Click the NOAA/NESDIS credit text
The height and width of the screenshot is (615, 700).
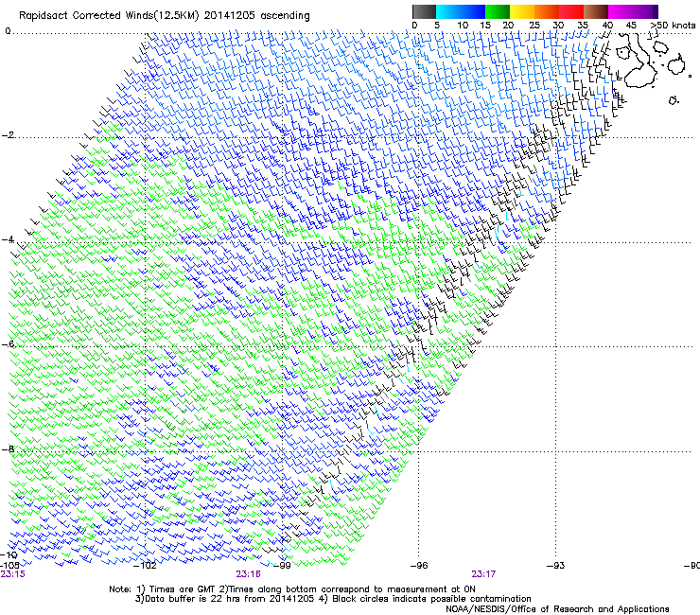coord(557,609)
